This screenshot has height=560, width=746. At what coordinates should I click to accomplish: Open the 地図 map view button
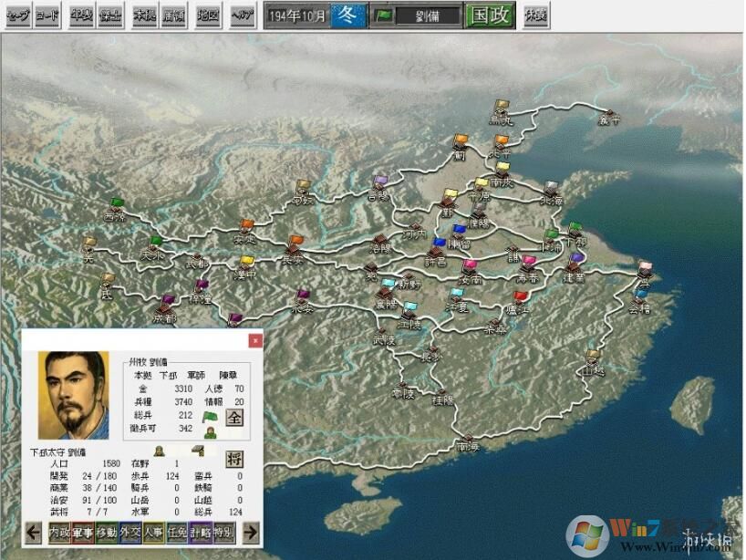pos(209,16)
